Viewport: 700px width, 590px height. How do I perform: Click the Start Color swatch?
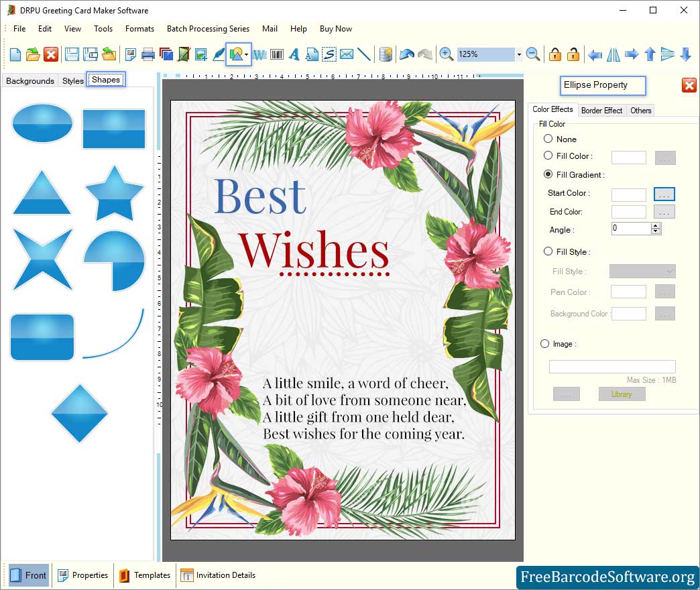628,194
